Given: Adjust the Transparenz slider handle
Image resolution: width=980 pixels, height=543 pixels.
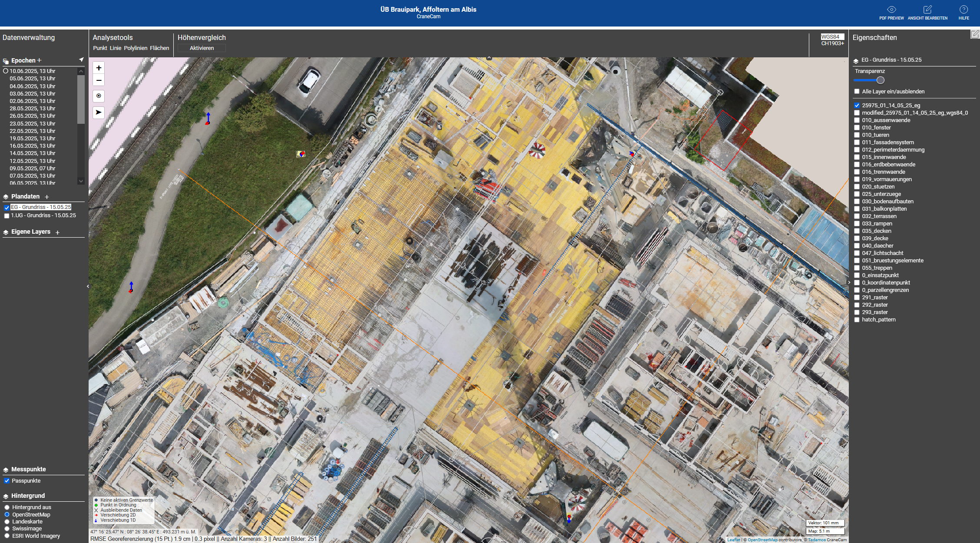Looking at the screenshot, I should click(x=880, y=80).
